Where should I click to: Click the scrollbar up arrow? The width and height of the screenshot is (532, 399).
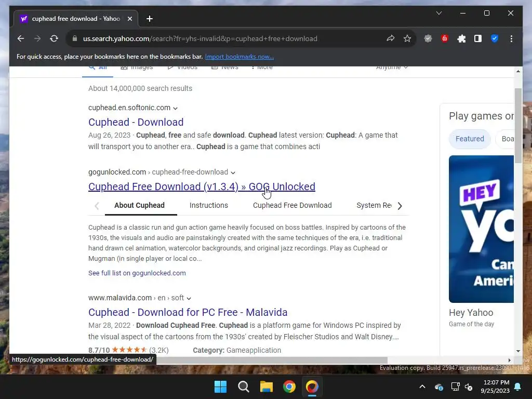pyautogui.click(x=518, y=71)
